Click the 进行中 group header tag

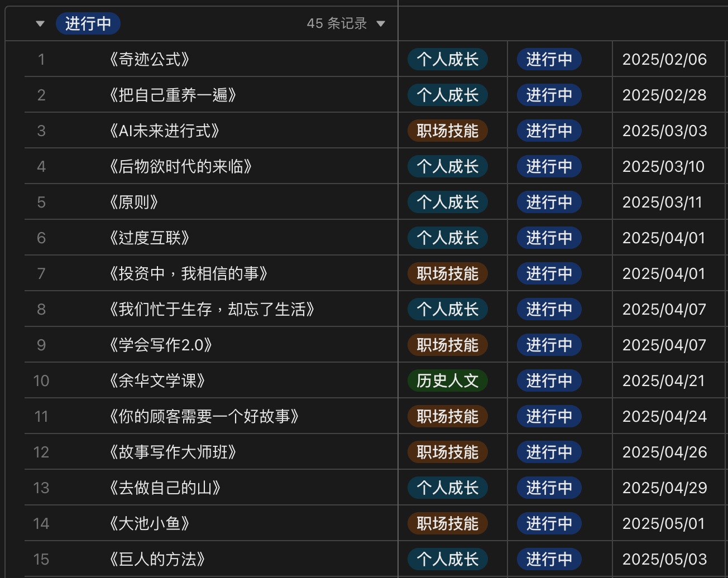click(x=88, y=23)
